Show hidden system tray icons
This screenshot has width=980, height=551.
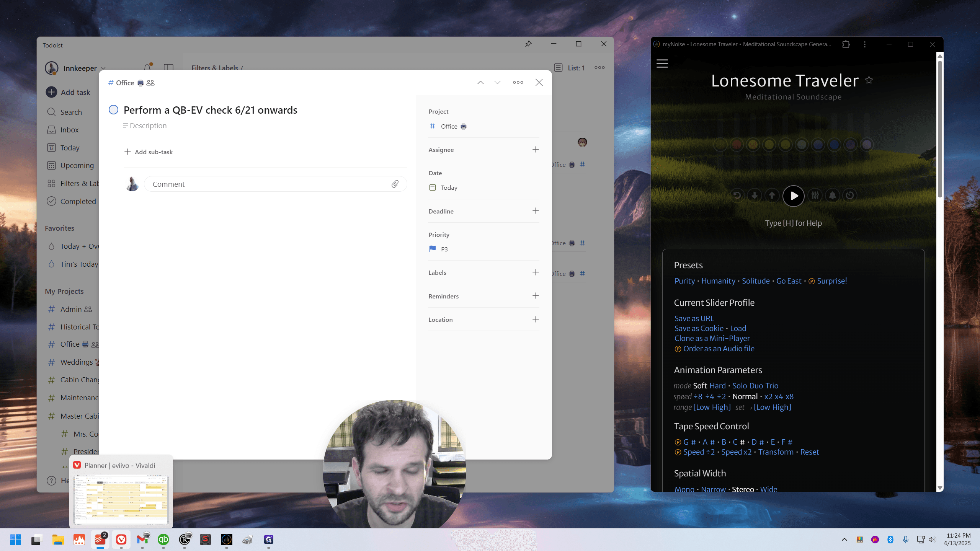pyautogui.click(x=844, y=540)
